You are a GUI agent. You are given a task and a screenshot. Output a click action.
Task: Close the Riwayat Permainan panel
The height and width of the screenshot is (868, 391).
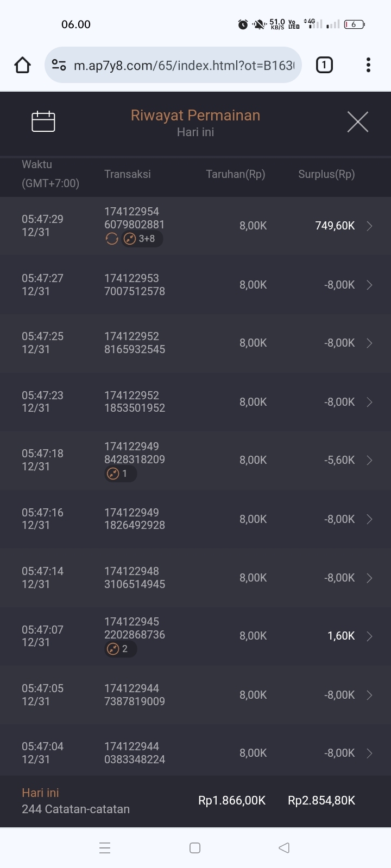click(357, 122)
